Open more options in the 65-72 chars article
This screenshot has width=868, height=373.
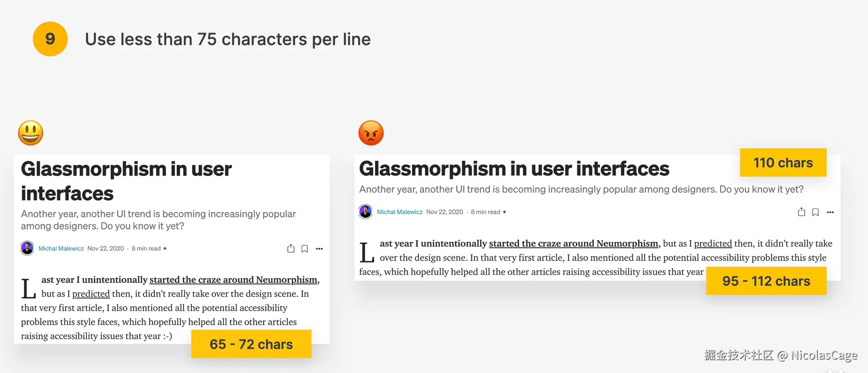(319, 249)
